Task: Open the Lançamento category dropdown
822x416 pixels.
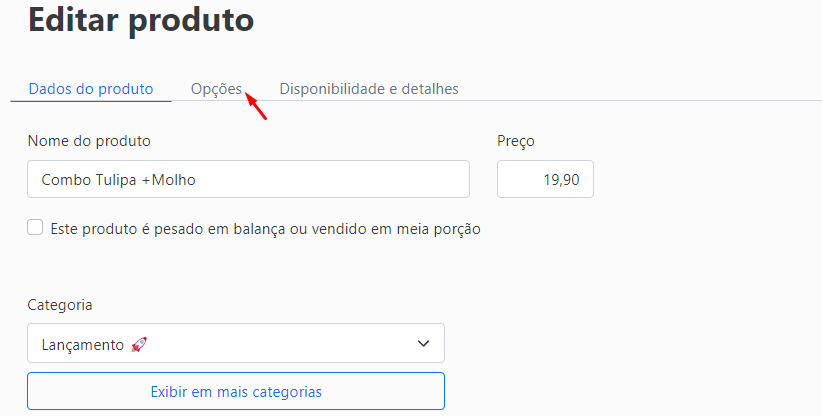Action: click(x=236, y=343)
